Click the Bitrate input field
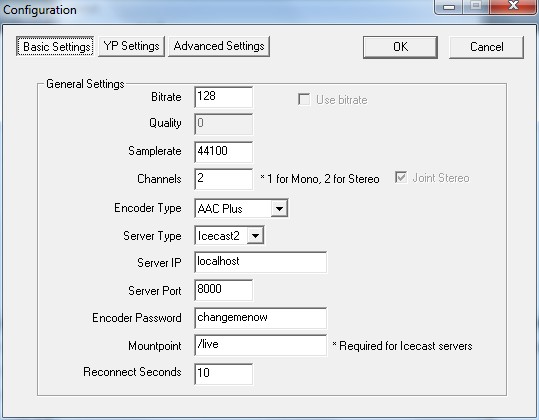The width and height of the screenshot is (539, 420). (x=223, y=97)
